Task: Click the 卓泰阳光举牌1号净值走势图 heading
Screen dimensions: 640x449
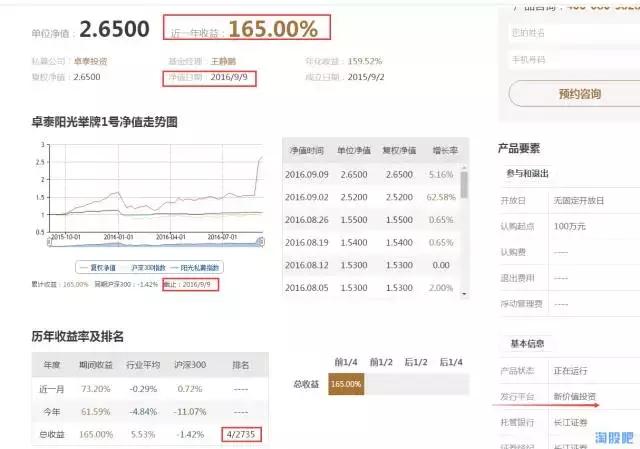Action: (x=104, y=122)
